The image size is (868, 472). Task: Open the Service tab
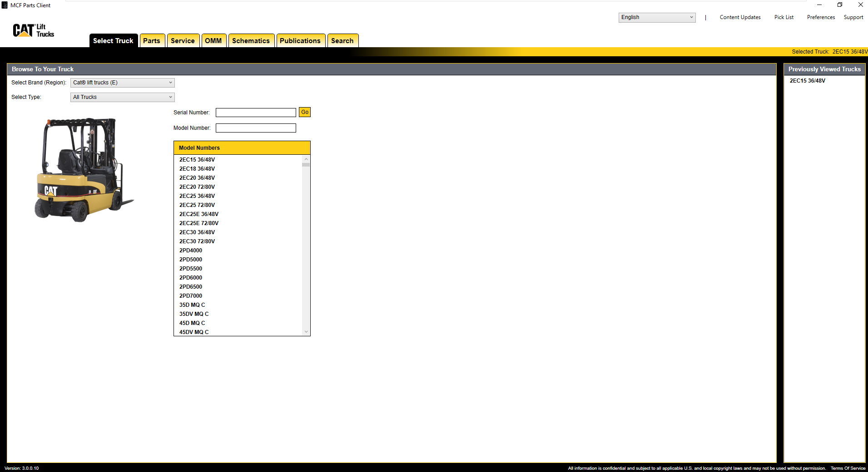(183, 40)
